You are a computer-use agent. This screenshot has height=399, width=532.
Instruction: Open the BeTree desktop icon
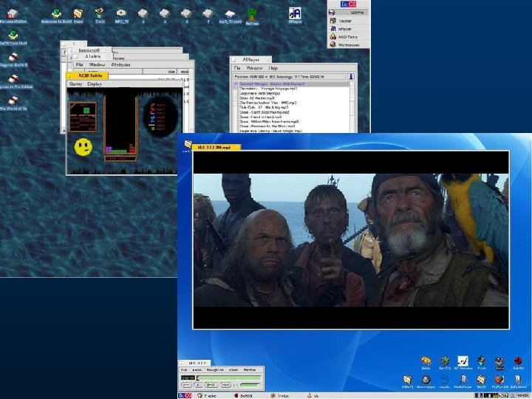click(x=252, y=15)
